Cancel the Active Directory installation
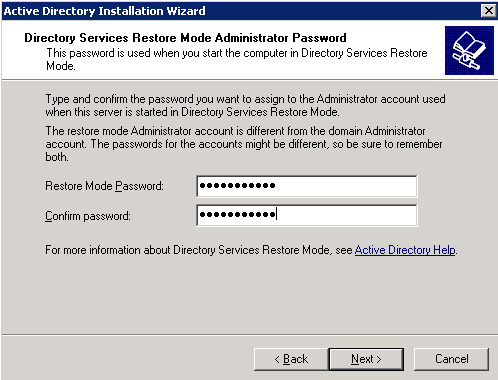Viewport: 498px width, 380px height. click(451, 359)
